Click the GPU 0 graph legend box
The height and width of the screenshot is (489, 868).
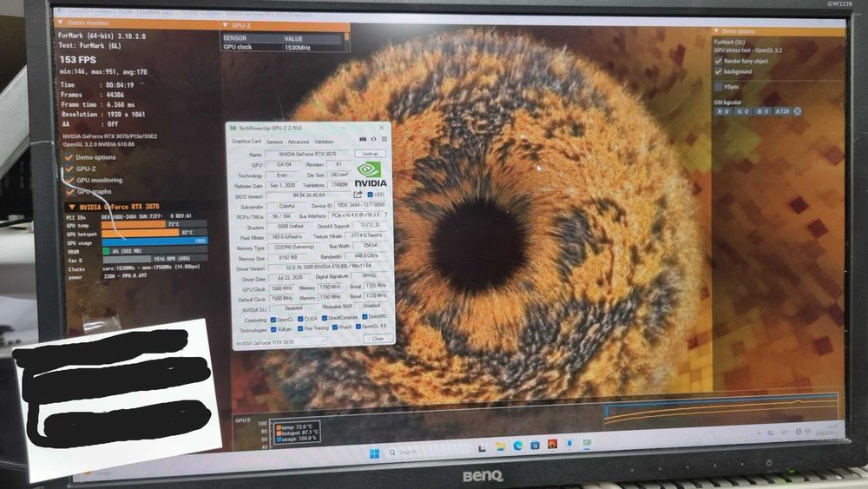[297, 433]
